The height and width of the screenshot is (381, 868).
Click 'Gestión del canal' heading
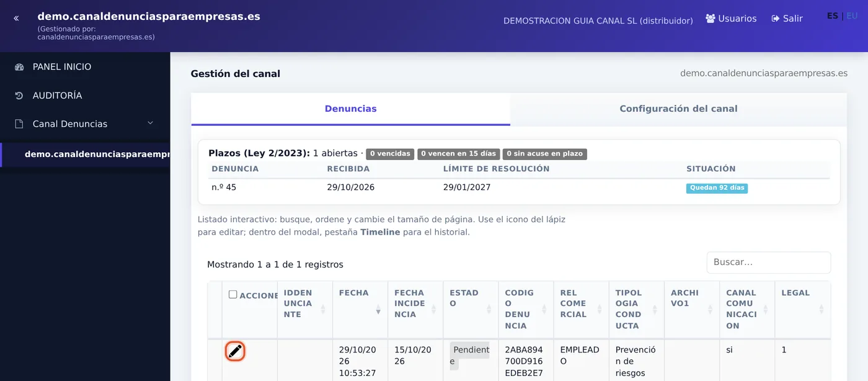(236, 74)
